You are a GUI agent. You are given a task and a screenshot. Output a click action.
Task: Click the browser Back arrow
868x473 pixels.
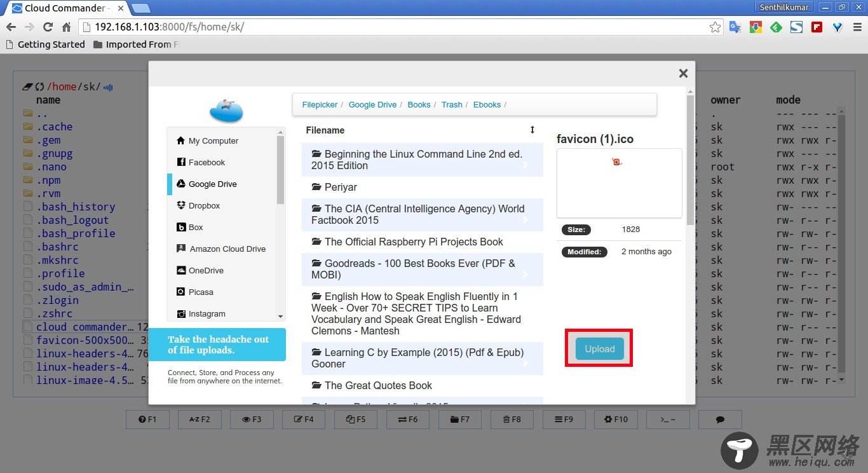(11, 27)
